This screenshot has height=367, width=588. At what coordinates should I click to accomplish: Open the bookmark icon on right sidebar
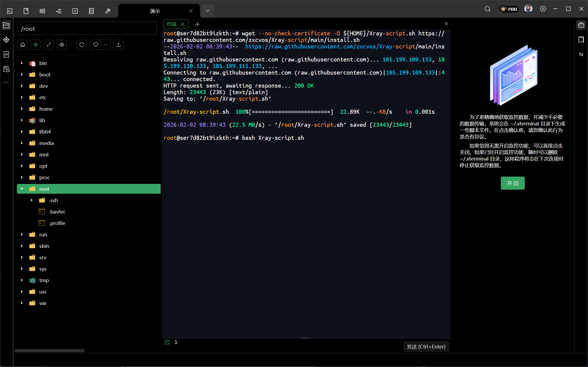[581, 40]
